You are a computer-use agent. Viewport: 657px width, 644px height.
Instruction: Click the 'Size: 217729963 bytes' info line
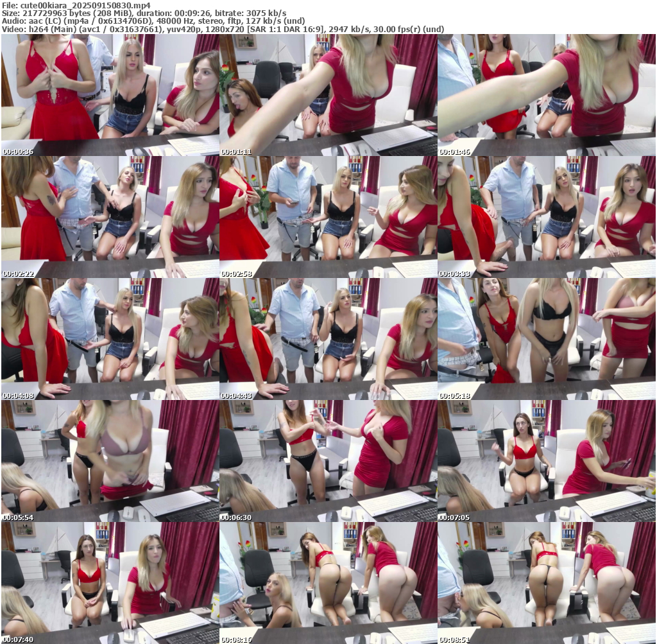tap(144, 13)
